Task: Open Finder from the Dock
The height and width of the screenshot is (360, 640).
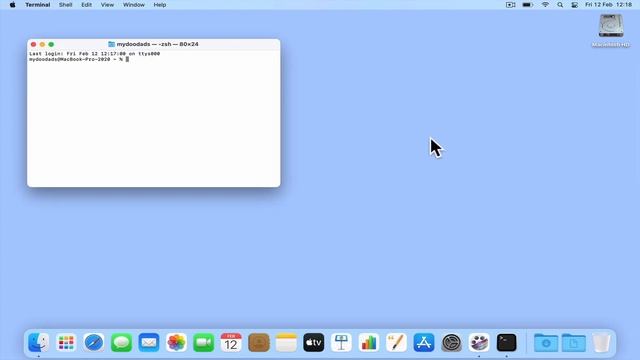Action: [x=38, y=342]
